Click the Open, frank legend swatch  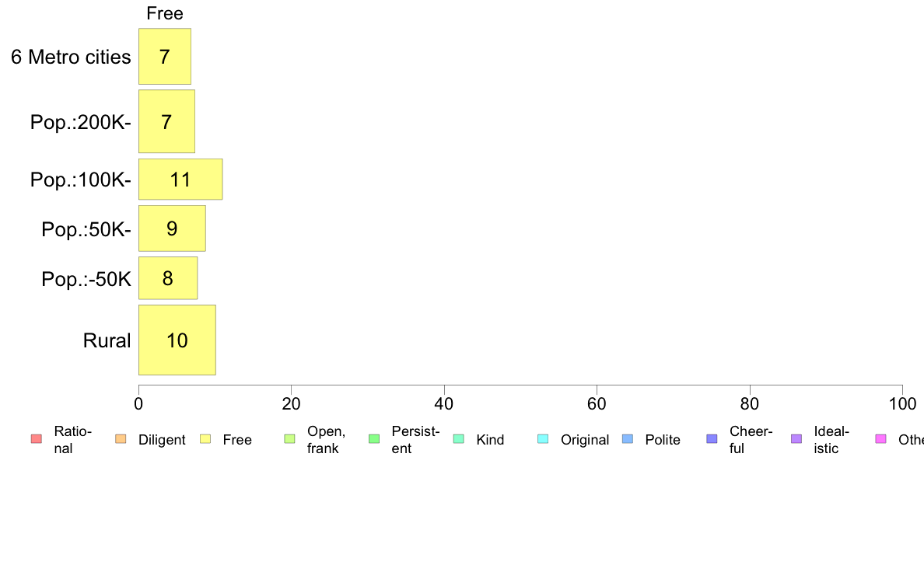point(289,439)
